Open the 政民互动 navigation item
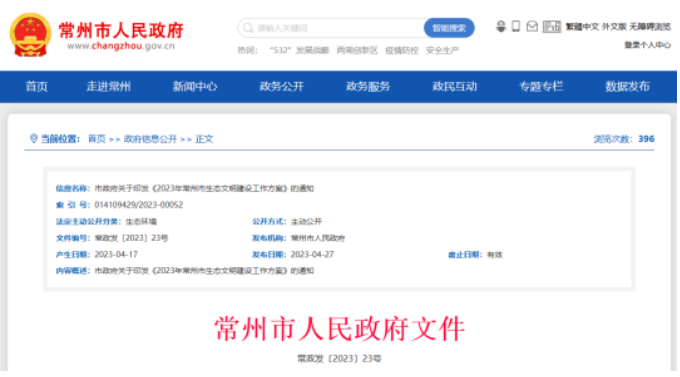Viewport: 680px width, 377px height. 454,86
